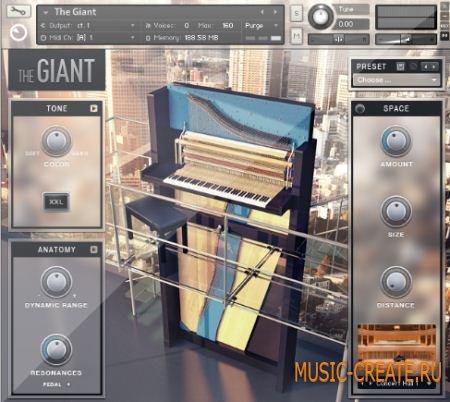Go to next preset arrow

point(434,67)
